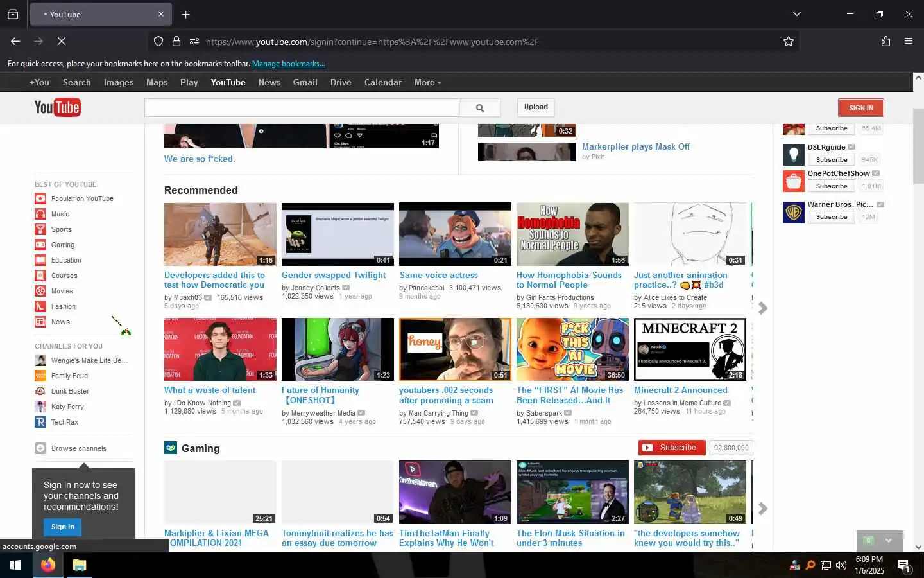Subscribe to DSLRguide
The image size is (924, 578).
click(832, 160)
